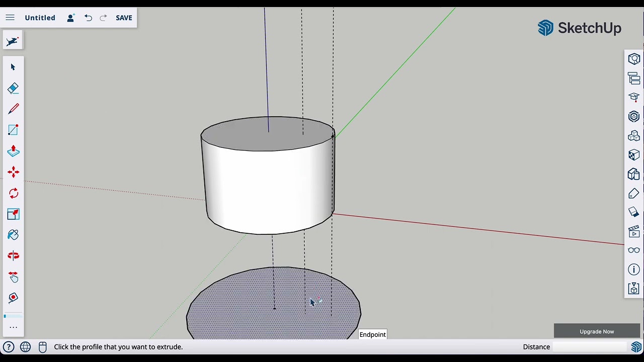
Task: Click the SketchUp logo at top right
Action: point(580,28)
